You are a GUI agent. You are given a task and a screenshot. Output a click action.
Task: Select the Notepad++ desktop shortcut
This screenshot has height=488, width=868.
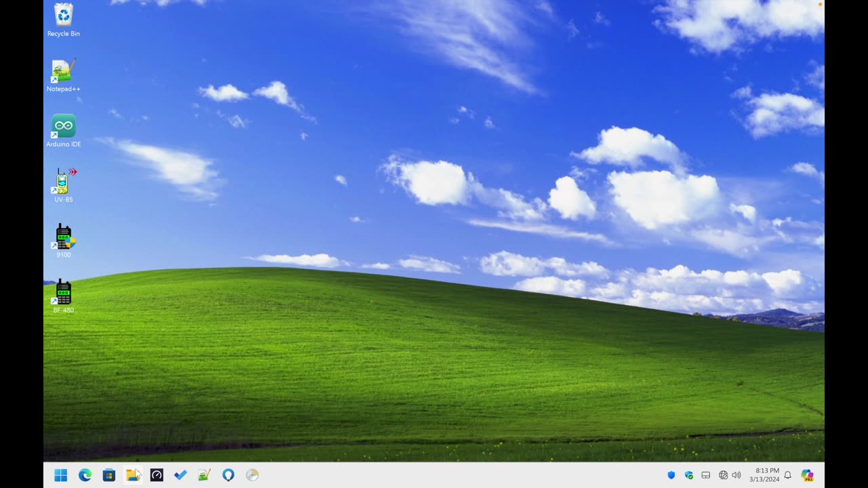coord(63,76)
